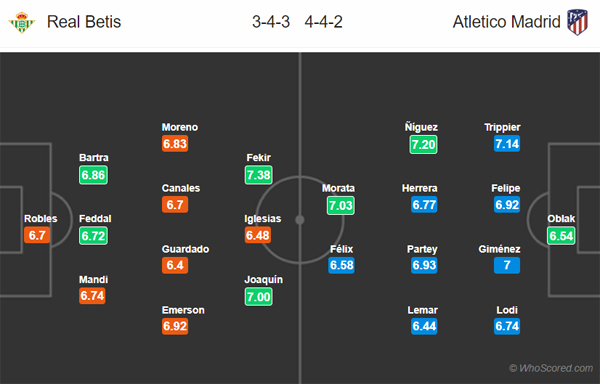
Task: Click the 3-4-3 formation label
Action: click(x=271, y=22)
